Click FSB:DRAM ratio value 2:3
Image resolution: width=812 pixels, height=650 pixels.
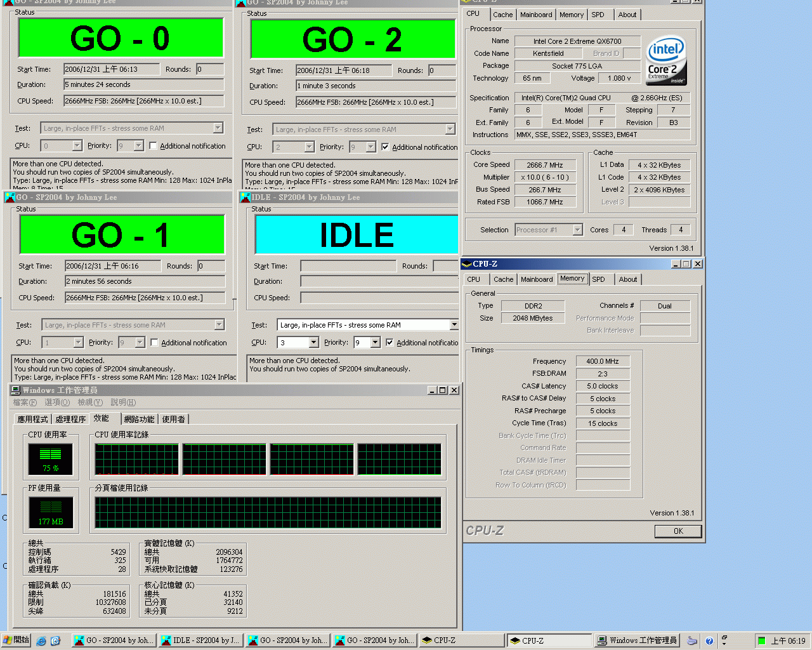click(x=602, y=374)
